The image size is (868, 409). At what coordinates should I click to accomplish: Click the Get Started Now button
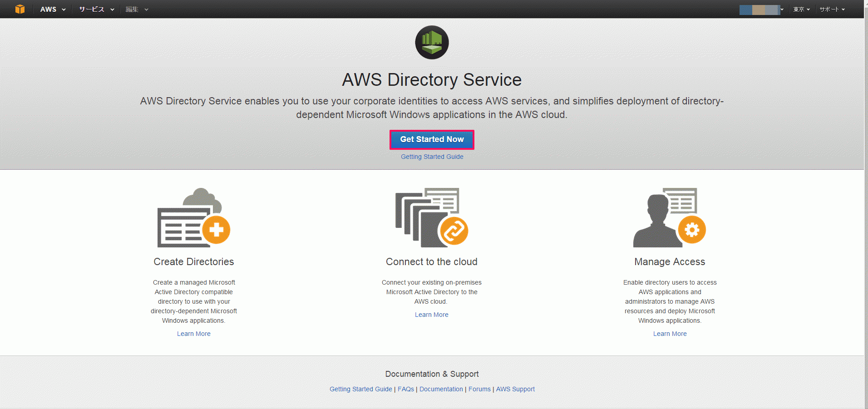[x=432, y=139]
